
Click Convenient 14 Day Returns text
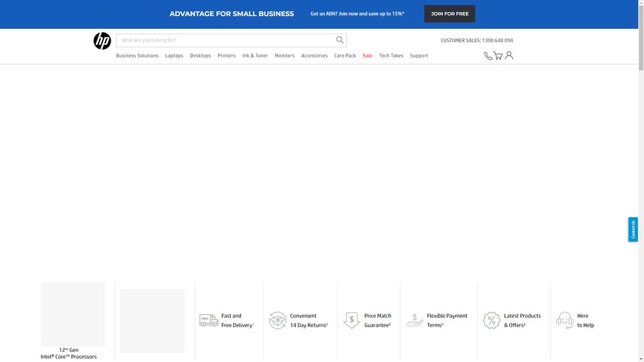click(x=309, y=320)
